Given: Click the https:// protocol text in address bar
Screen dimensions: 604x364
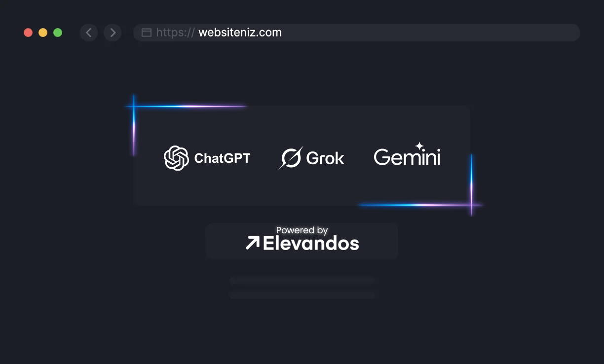Looking at the screenshot, I should pos(175,33).
